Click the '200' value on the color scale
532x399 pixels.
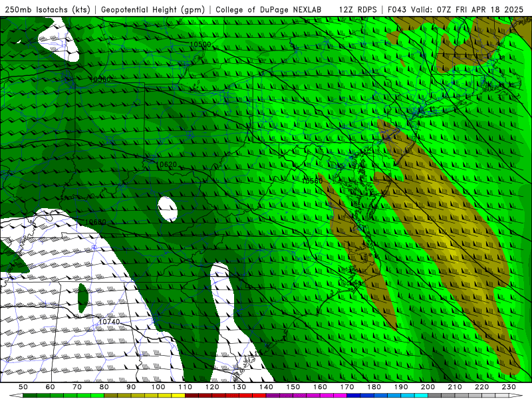point(428,387)
